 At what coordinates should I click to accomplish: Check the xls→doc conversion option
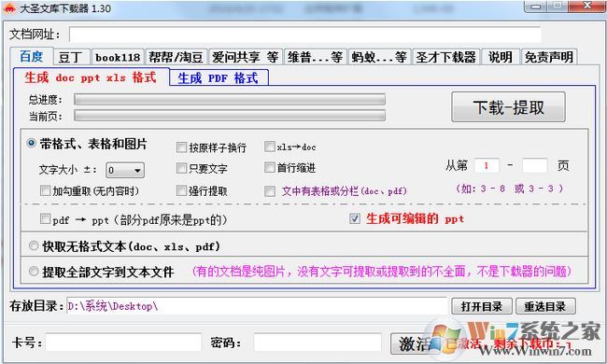(270, 147)
